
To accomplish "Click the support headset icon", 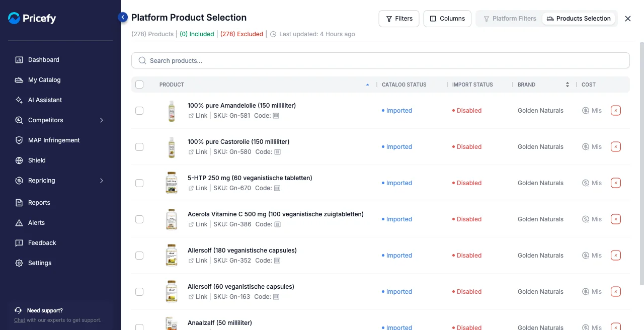I will click(18, 310).
